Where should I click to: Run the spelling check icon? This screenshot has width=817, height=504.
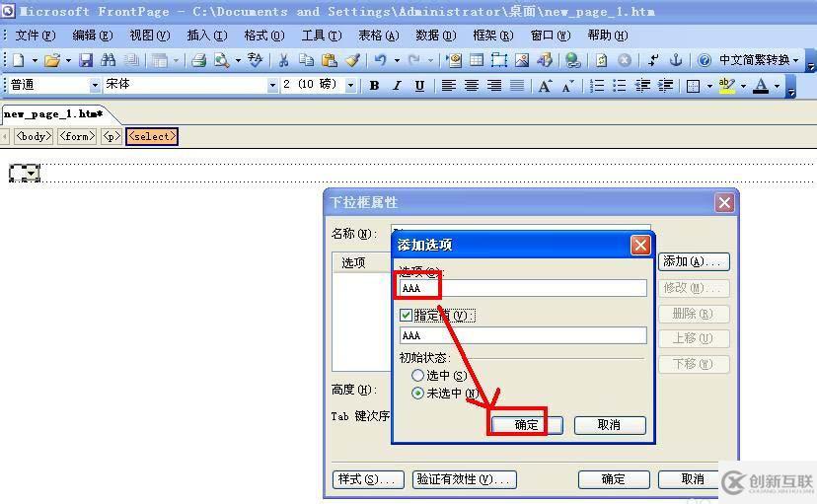[x=255, y=60]
